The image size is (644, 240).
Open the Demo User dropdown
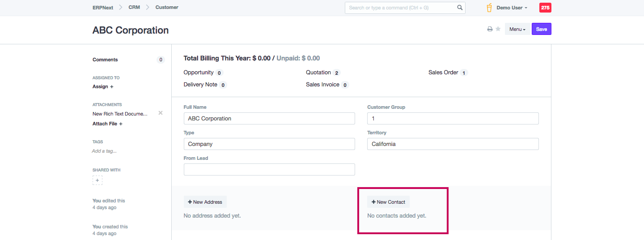point(512,8)
